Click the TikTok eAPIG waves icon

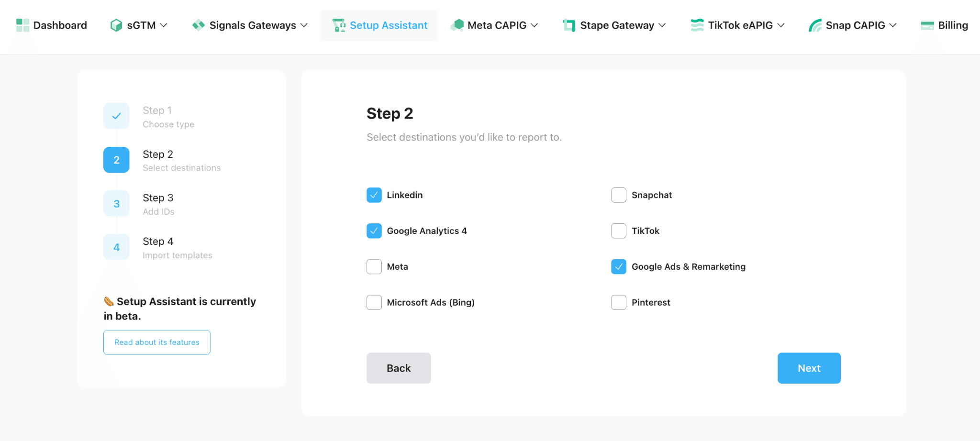click(697, 25)
